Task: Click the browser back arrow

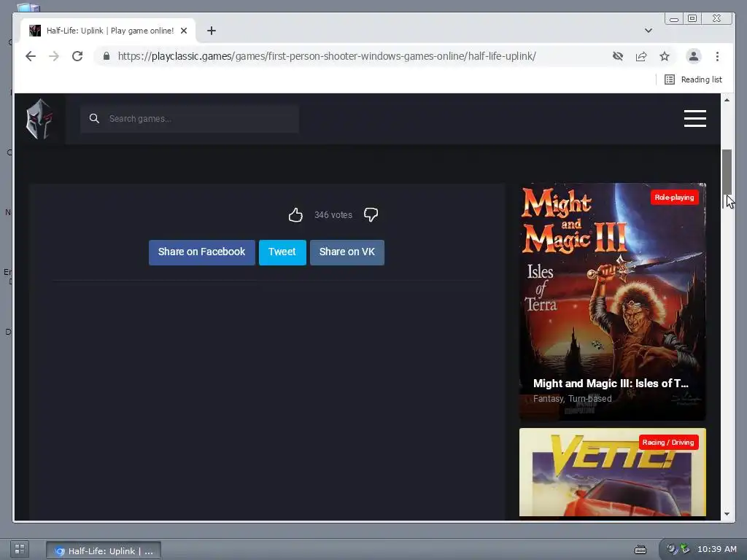Action: pyautogui.click(x=31, y=56)
